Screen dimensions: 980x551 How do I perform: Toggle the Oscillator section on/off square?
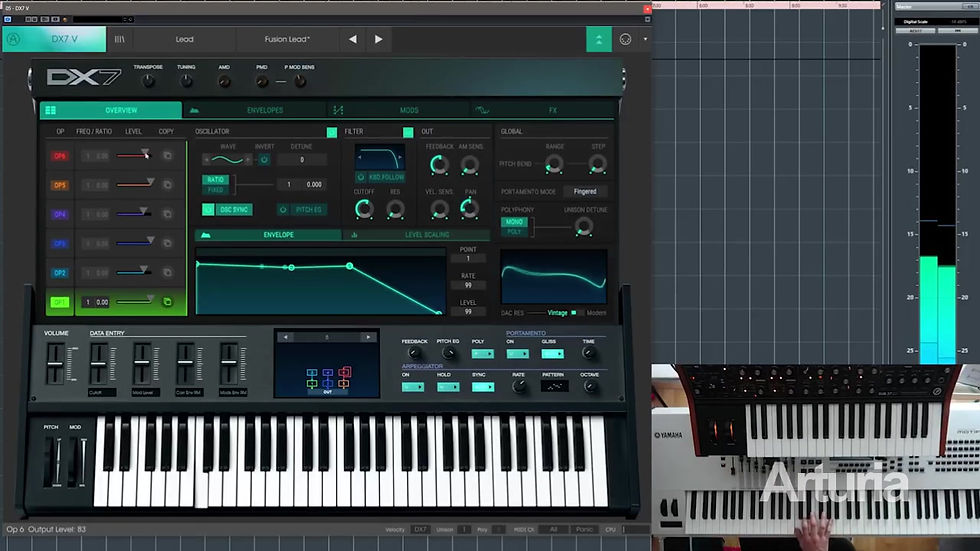[332, 132]
